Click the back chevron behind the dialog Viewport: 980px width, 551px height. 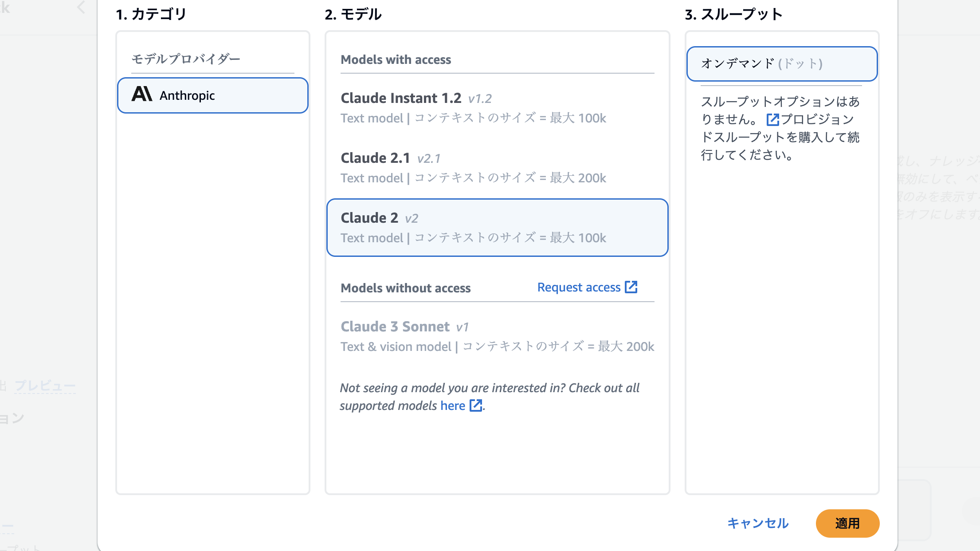[81, 7]
